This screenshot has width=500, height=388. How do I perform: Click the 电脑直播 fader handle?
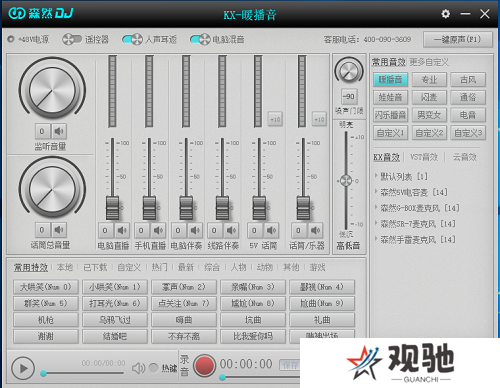click(x=112, y=208)
